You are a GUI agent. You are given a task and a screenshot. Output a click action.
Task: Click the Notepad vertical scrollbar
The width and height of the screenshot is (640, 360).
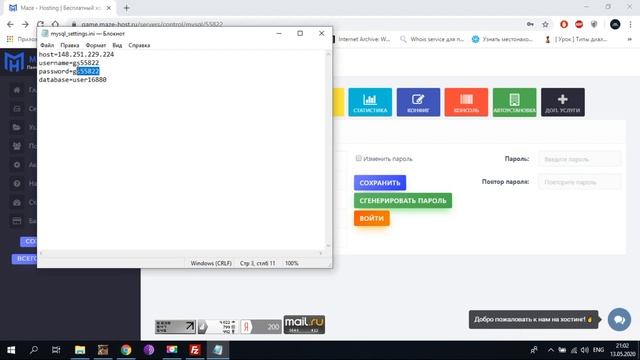pyautogui.click(x=328, y=150)
